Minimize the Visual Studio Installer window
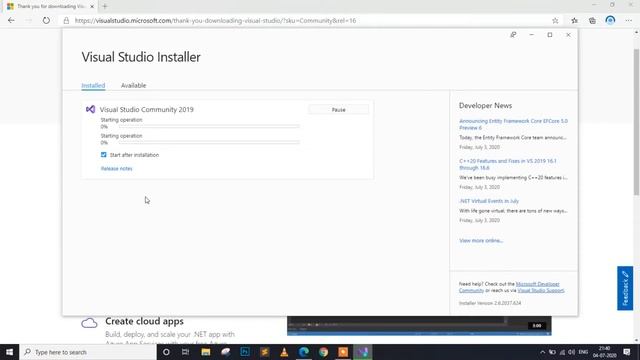Screen dimensions: 640x360 531,35
